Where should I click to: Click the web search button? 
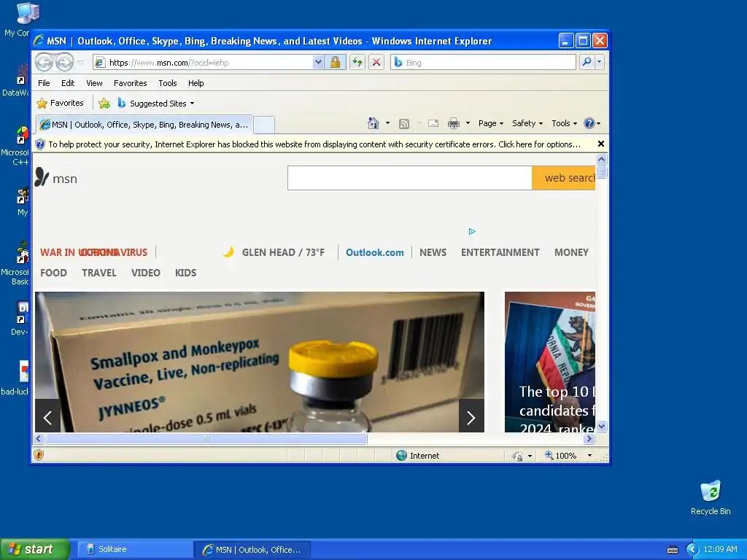pos(564,178)
